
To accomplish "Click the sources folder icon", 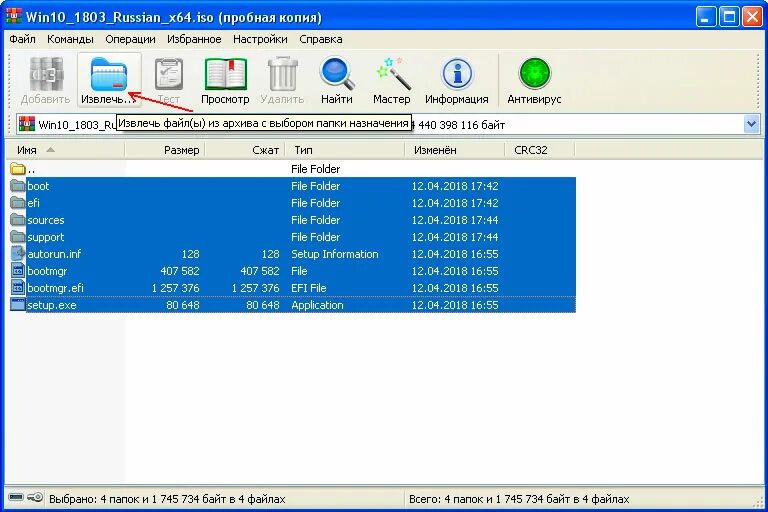I will tap(18, 220).
